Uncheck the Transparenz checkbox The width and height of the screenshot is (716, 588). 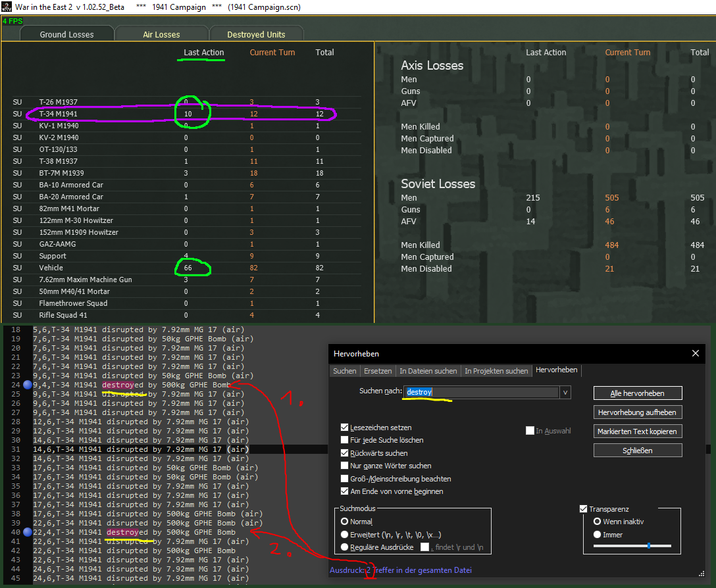583,508
